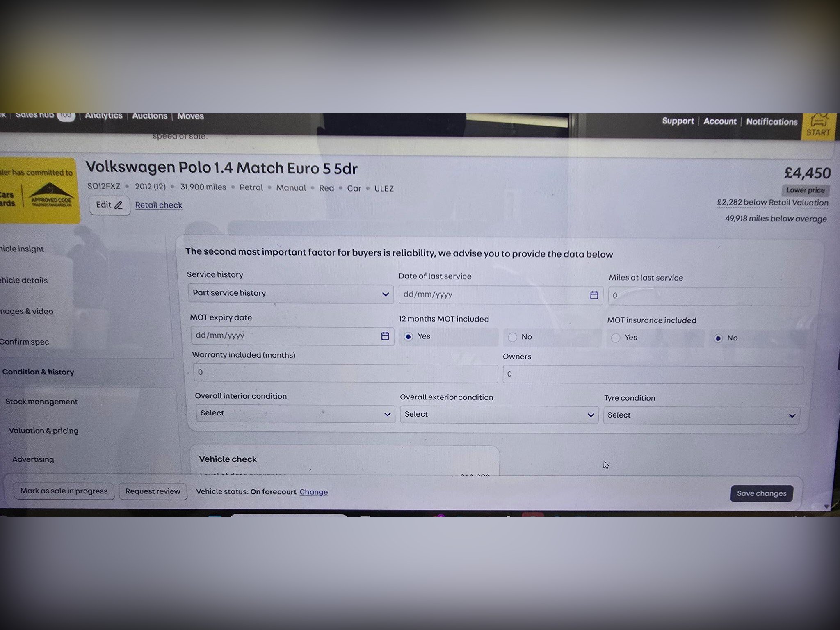840x630 pixels.
Task: Open the Date of last service calendar picker
Action: pos(594,295)
